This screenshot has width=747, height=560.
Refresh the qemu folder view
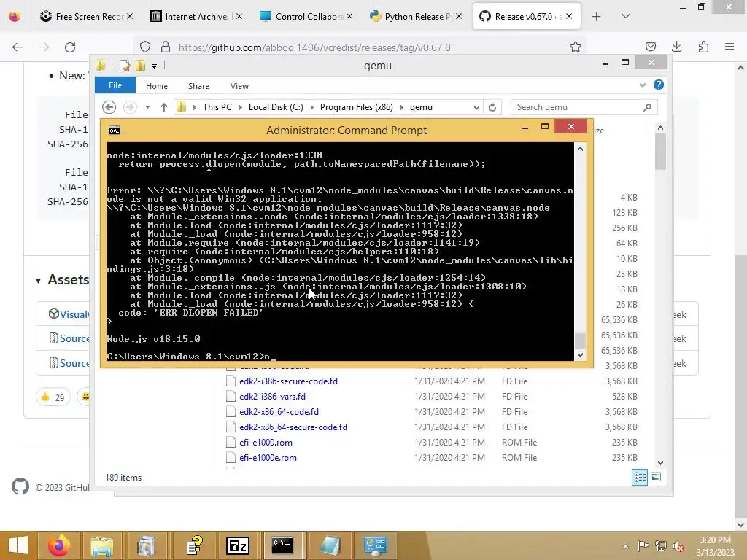492,108
